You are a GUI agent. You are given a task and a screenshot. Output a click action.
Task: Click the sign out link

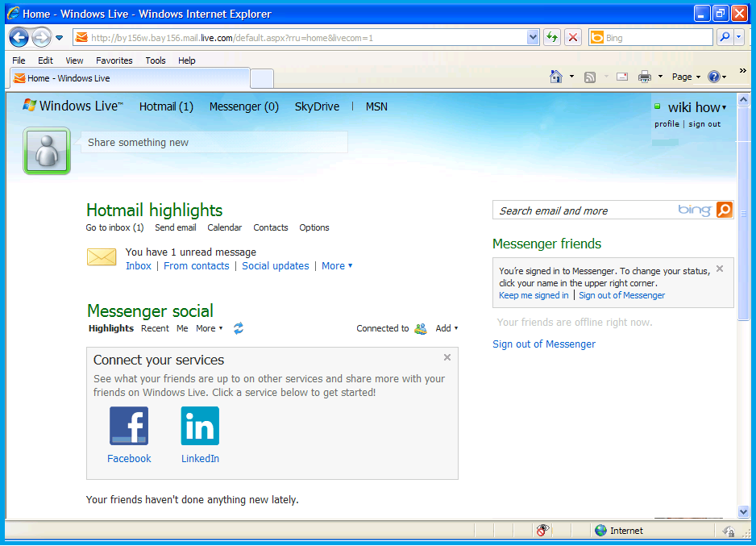pyautogui.click(x=704, y=124)
